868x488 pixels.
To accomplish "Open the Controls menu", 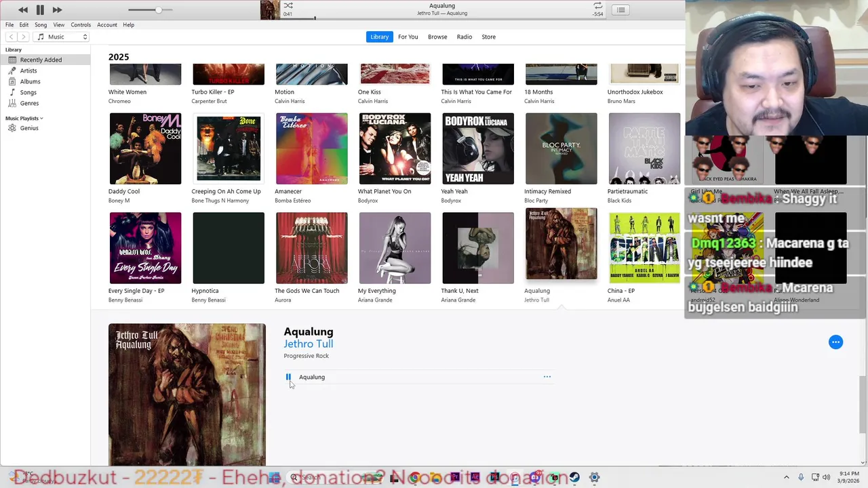I will point(81,25).
